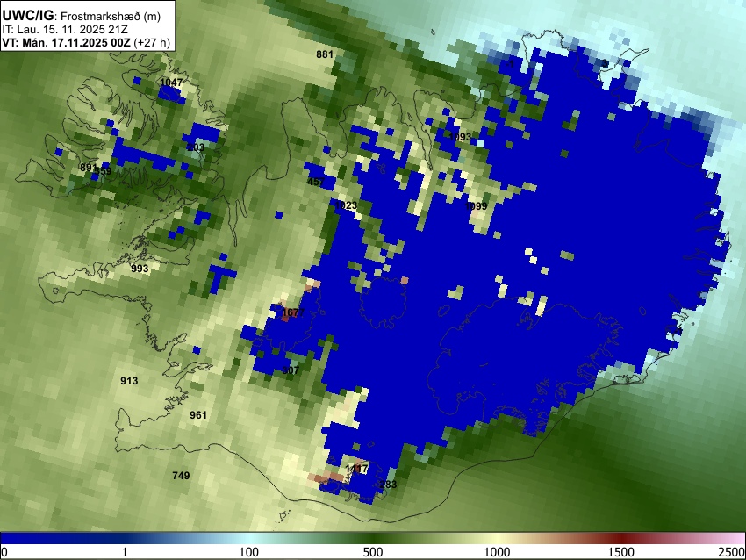Click the 1000 tick label on color scale

coord(497,552)
